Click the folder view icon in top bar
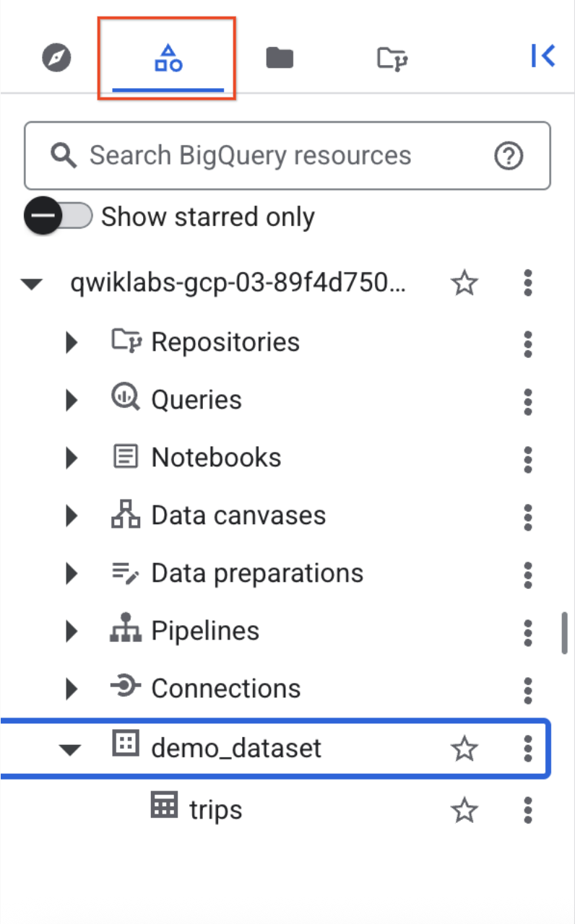The image size is (575, 924). click(280, 56)
